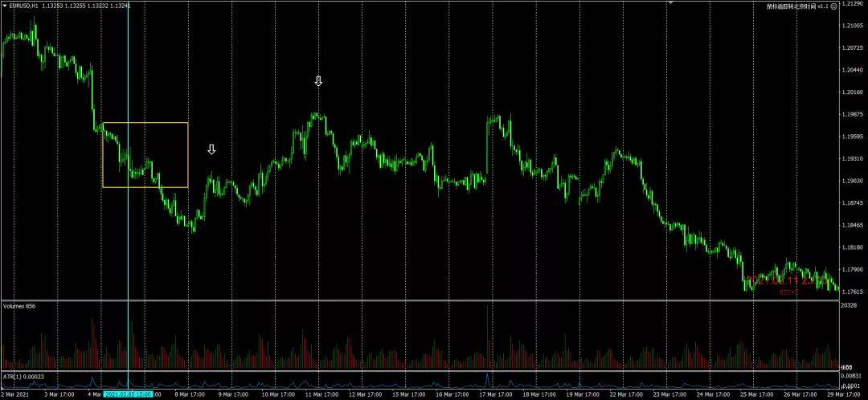Image resolution: width=868 pixels, height=400 pixels.
Task: Click the separator between chart and Volumes panel
Action: click(419, 300)
